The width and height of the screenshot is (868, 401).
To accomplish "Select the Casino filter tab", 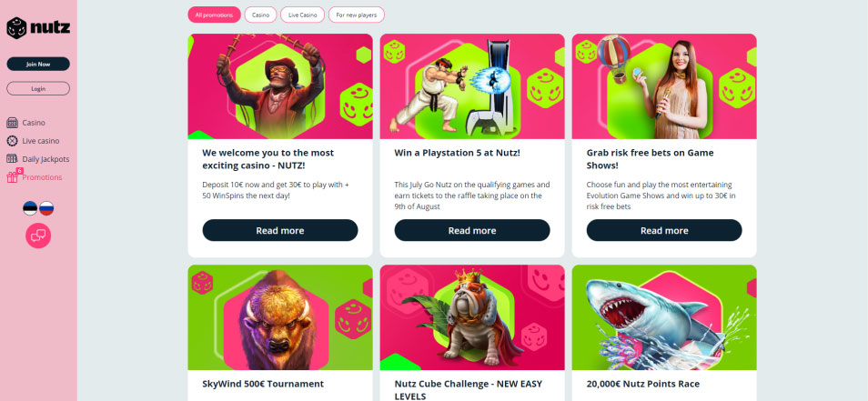I will tap(261, 15).
